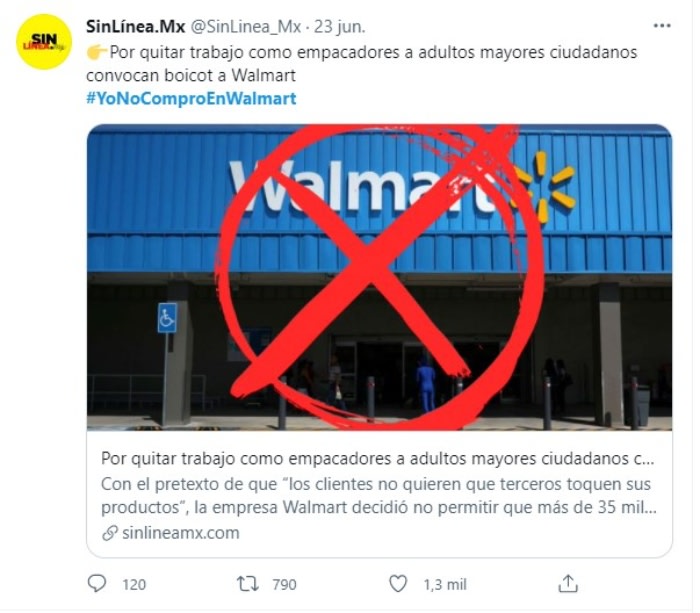Click the share upload icon
The image size is (700, 613).
pyautogui.click(x=568, y=583)
